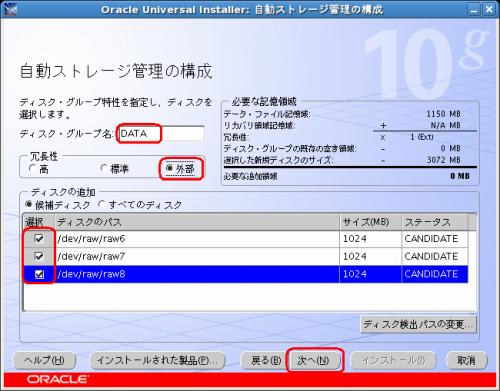500x391 pixels.
Task: Open インストールされた製品(P) button
Action: [157, 360]
